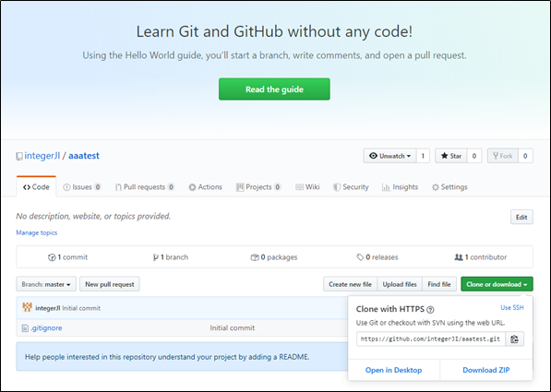Image resolution: width=551 pixels, height=392 pixels.
Task: Click the Projects tab board icon
Action: pyautogui.click(x=240, y=187)
